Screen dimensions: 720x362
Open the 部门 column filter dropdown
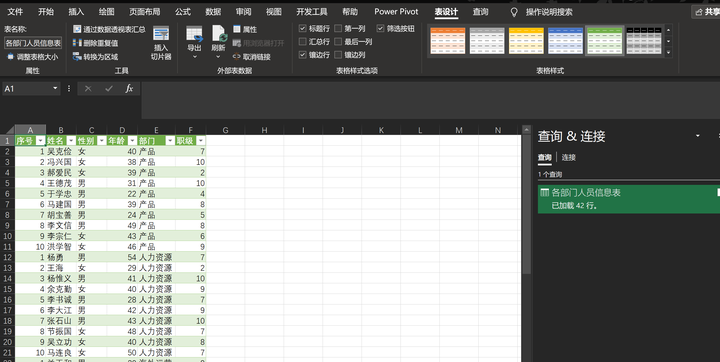click(170, 141)
